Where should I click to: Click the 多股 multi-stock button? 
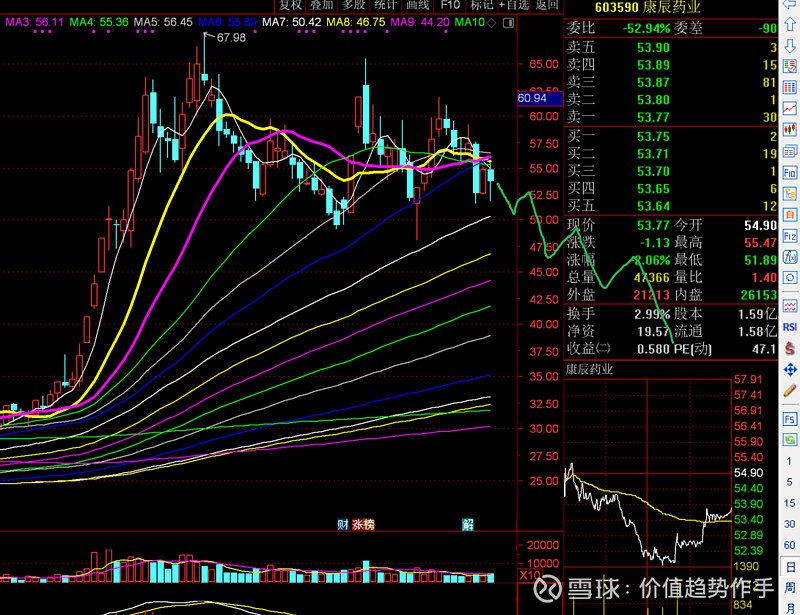coord(354,5)
